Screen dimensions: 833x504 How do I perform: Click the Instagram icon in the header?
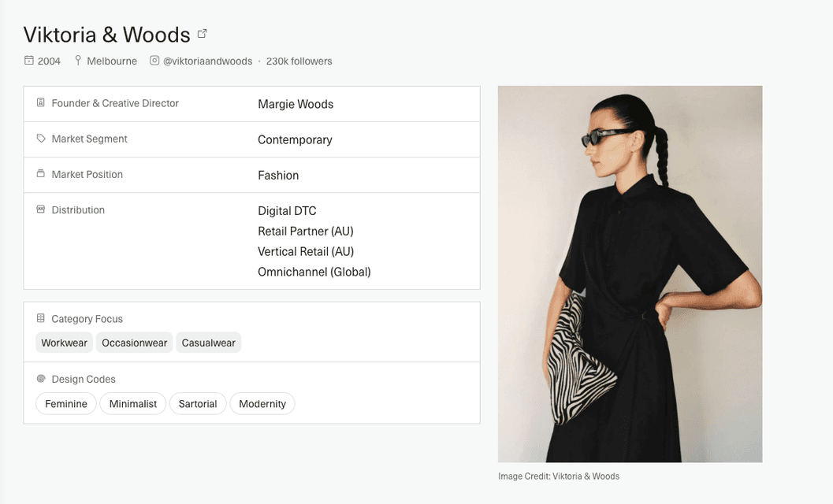(x=154, y=61)
